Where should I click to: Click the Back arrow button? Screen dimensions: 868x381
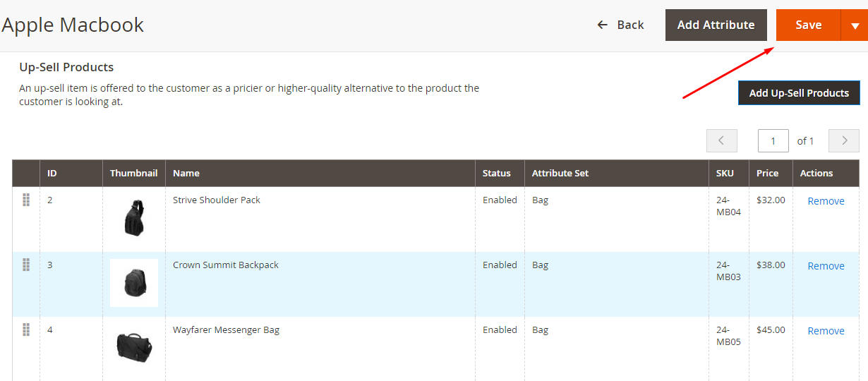620,25
